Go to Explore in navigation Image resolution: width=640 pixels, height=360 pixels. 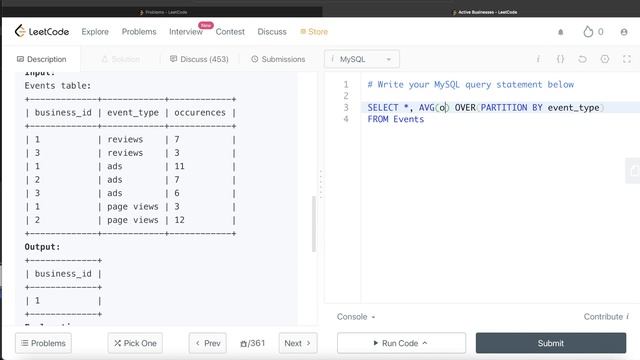pos(95,31)
